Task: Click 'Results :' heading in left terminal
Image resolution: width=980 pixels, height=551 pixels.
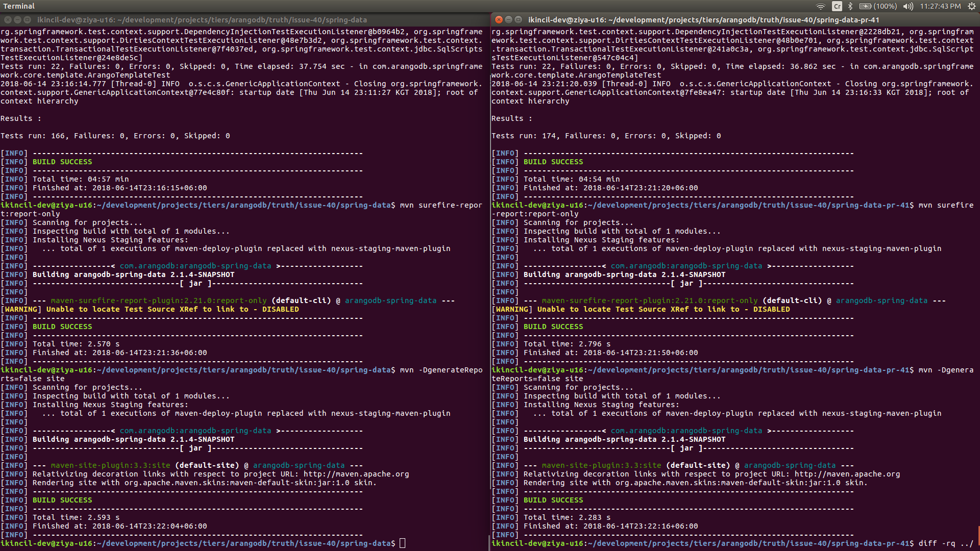Action: [x=21, y=118]
